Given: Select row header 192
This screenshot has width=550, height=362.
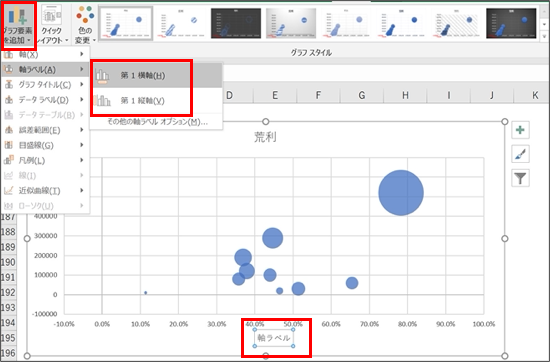Looking at the screenshot, I should pos(8,292).
